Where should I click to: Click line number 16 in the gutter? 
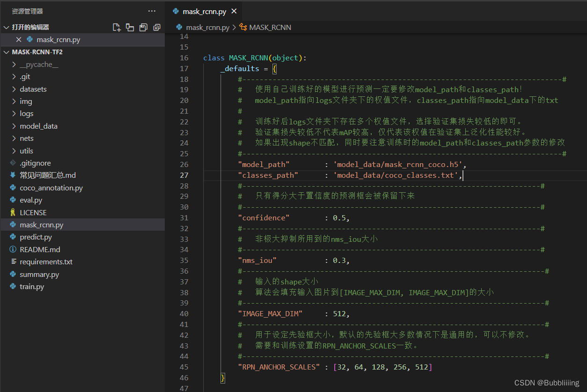(184, 58)
